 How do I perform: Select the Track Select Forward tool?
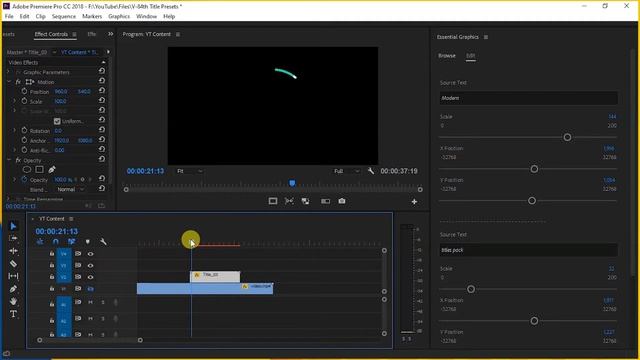coord(13,238)
